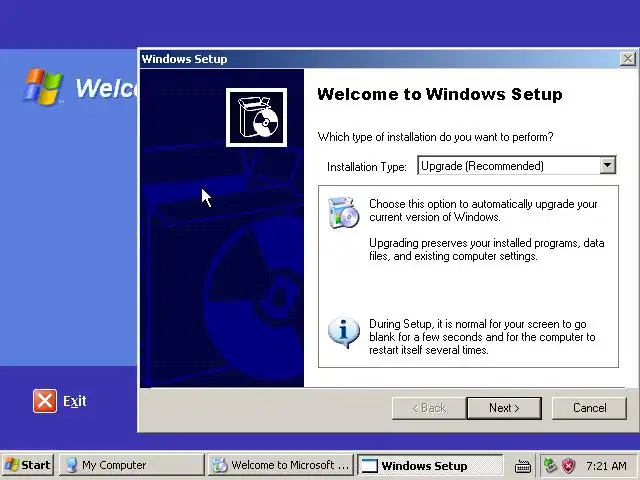
Task: Click the 'During Setup, it is normal' note
Action: click(x=482, y=337)
